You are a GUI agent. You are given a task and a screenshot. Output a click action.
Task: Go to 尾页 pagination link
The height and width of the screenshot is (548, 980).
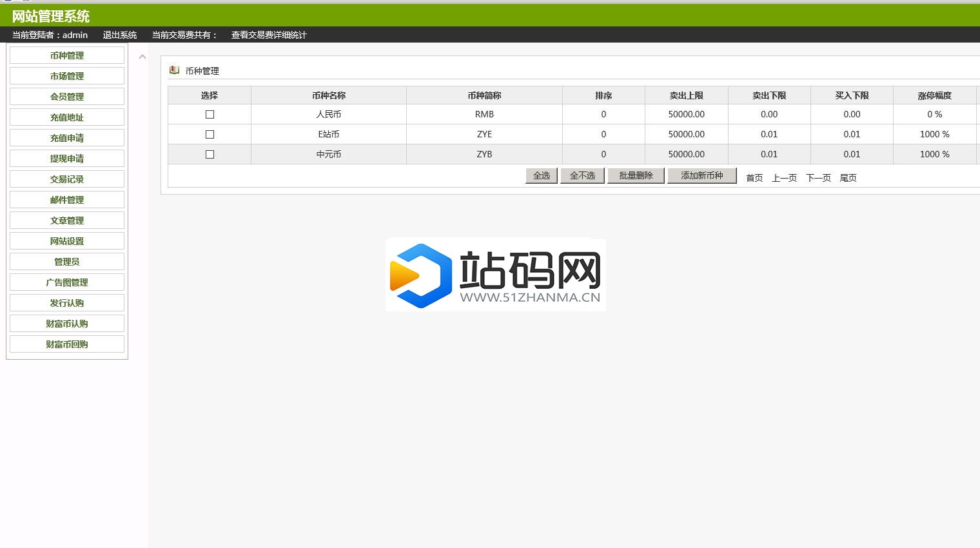click(x=848, y=178)
